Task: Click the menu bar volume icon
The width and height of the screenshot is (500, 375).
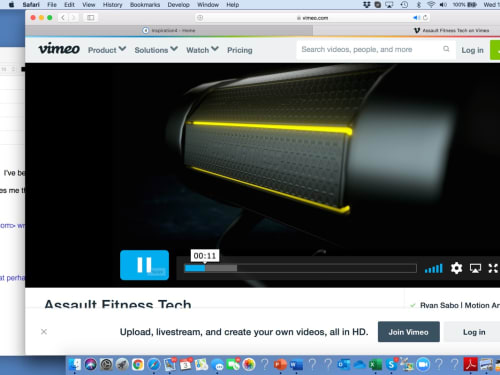Action: [443, 5]
